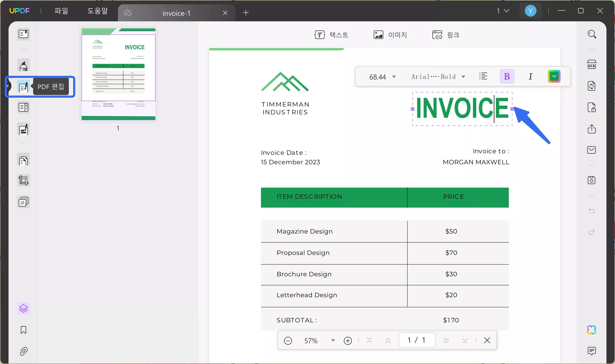Expand the 68.44 font size dropdown

click(394, 77)
